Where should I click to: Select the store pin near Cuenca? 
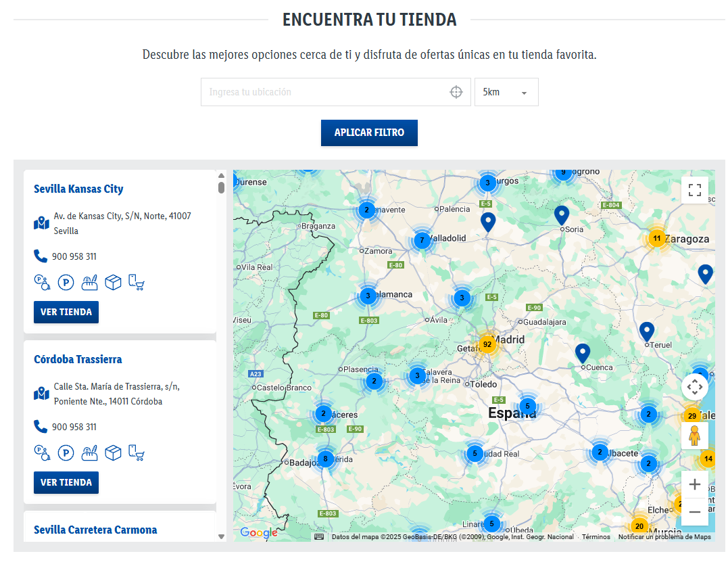[x=583, y=353]
